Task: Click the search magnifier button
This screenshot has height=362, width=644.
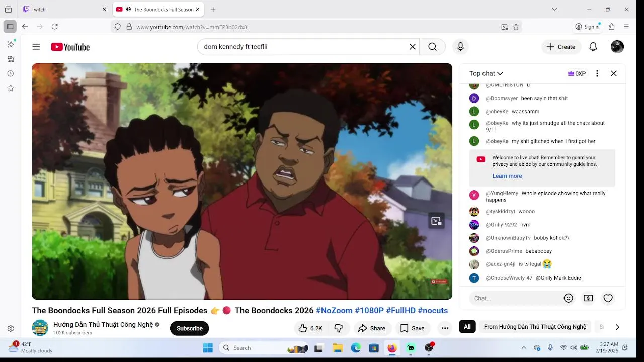Action: pos(432,47)
